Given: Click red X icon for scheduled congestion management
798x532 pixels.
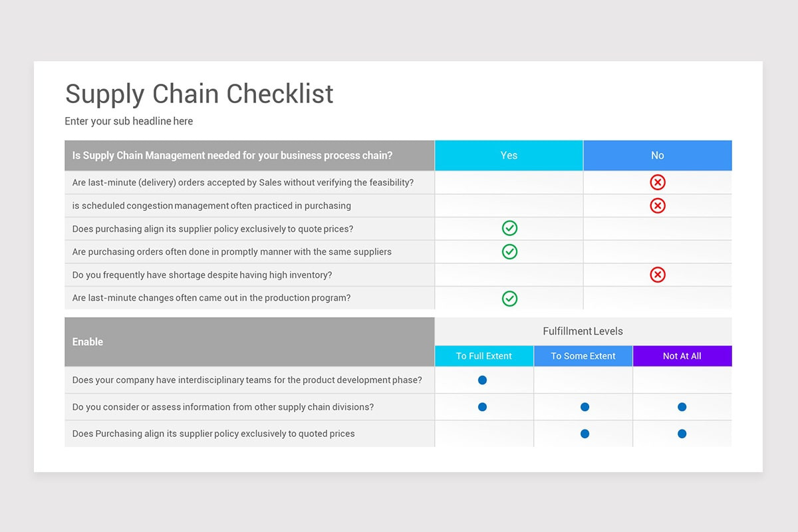Looking at the screenshot, I should [x=657, y=205].
